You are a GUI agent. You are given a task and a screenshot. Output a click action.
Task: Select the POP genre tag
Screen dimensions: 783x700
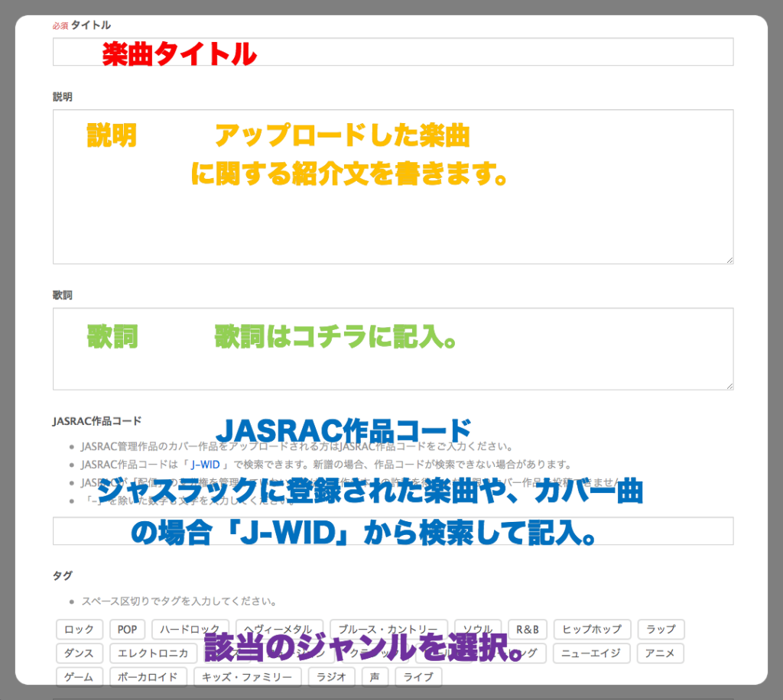pos(128,630)
